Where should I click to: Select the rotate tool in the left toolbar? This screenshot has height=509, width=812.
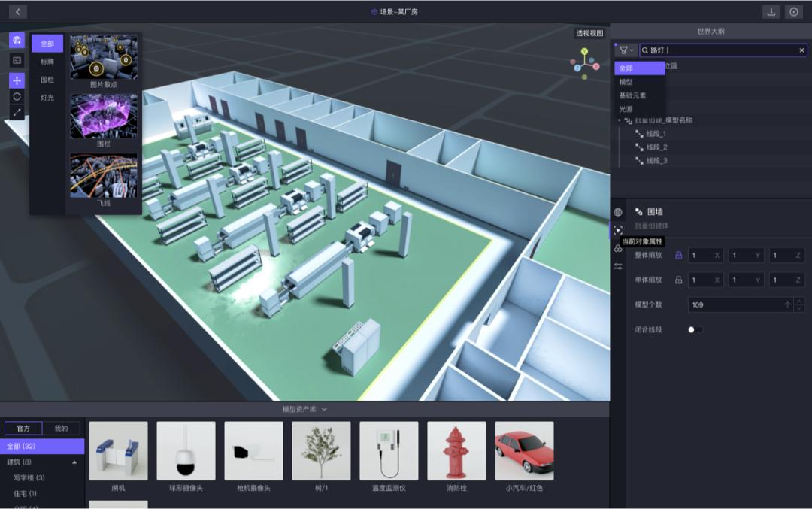point(17,98)
